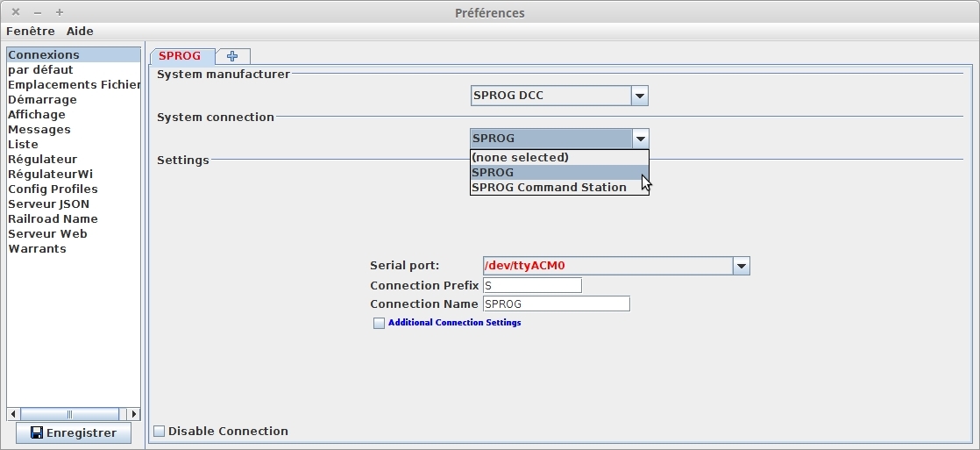Choose the (none selected) option in the list

click(x=559, y=157)
